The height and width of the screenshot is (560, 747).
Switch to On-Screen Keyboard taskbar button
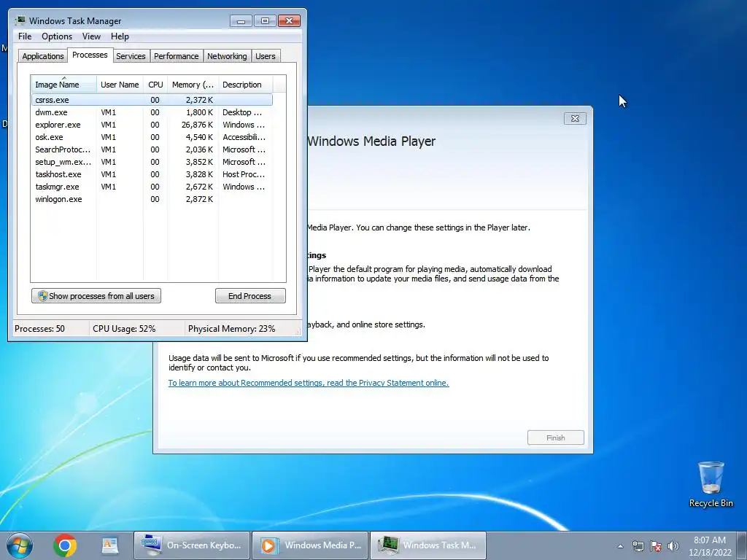click(192, 545)
